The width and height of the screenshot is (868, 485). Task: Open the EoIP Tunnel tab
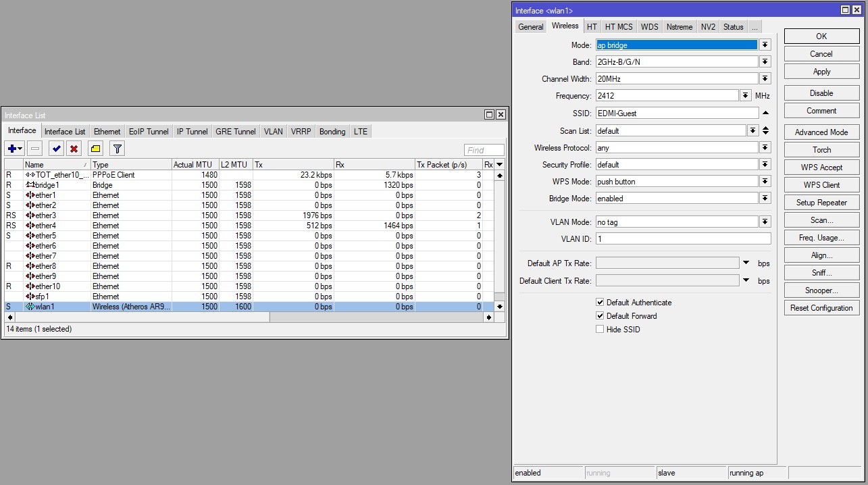point(149,132)
